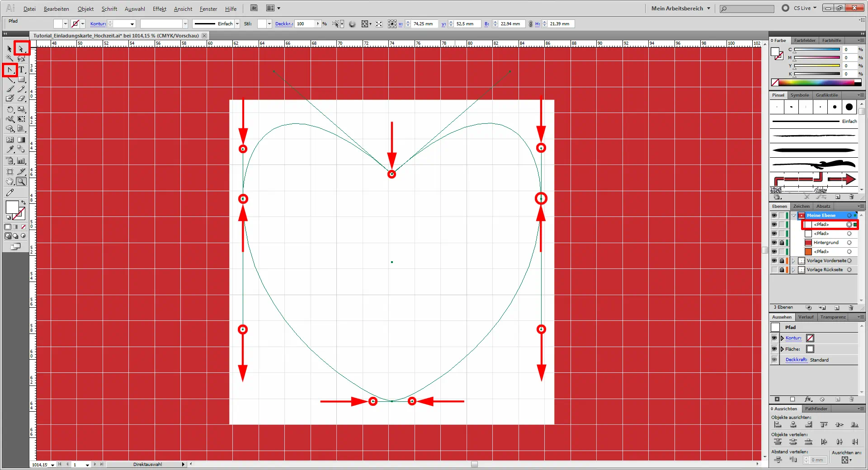Open the Fenster menu
Image resolution: width=868 pixels, height=470 pixels.
(208, 9)
